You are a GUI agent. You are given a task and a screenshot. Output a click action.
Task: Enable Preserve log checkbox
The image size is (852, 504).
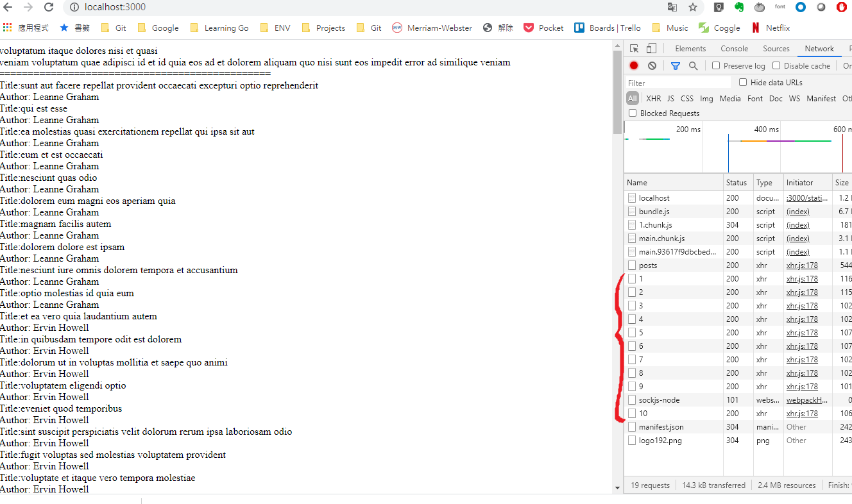point(716,65)
